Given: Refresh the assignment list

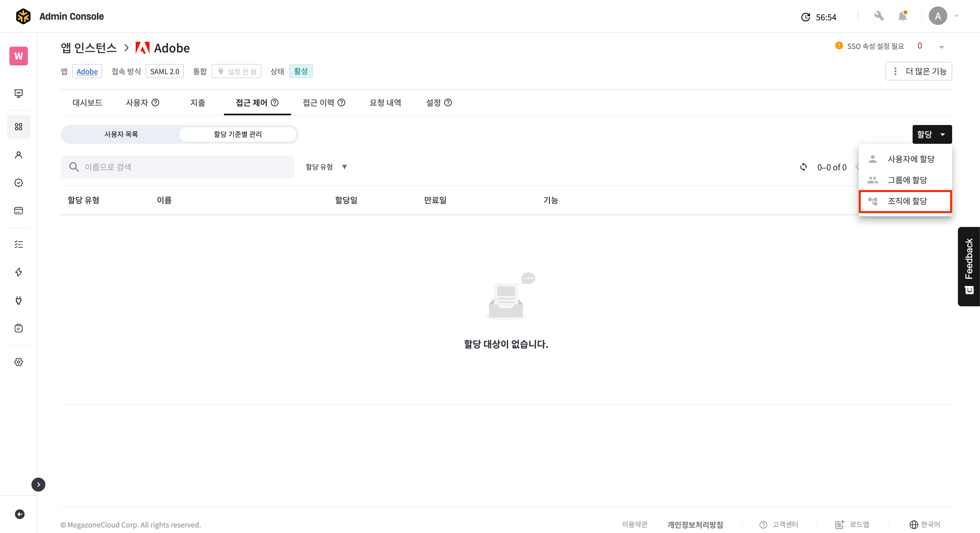Looking at the screenshot, I should click(x=803, y=167).
